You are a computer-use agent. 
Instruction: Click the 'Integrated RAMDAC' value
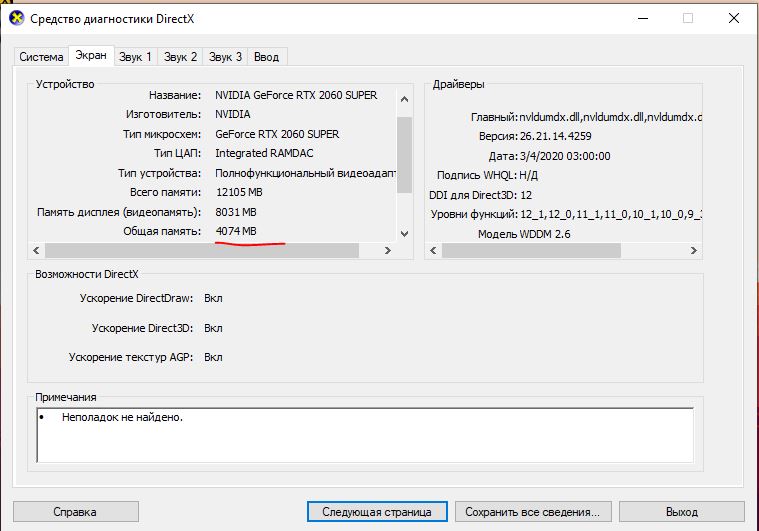pos(264,153)
